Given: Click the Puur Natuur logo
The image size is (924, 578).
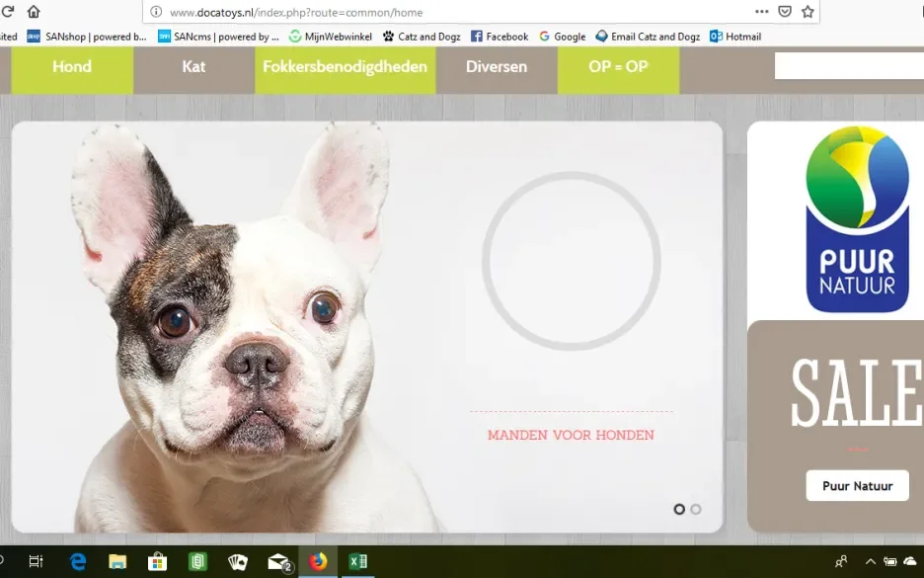Looking at the screenshot, I should pyautogui.click(x=858, y=218).
